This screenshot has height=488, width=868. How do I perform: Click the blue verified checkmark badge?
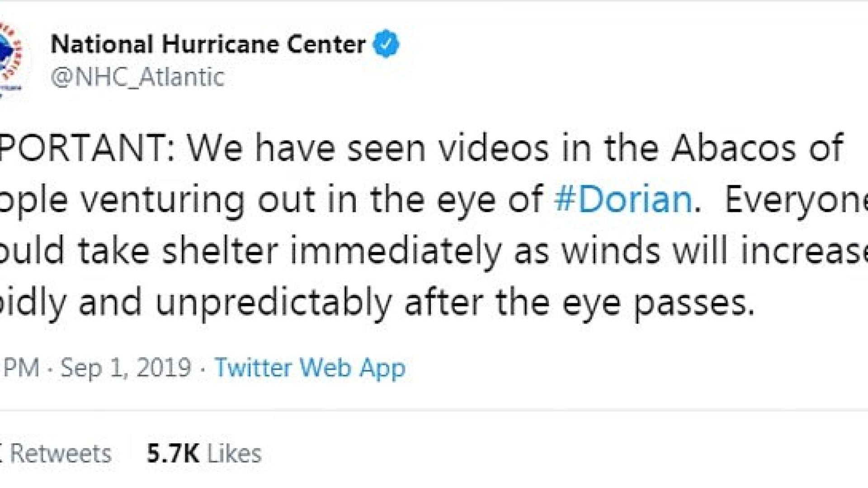point(386,44)
